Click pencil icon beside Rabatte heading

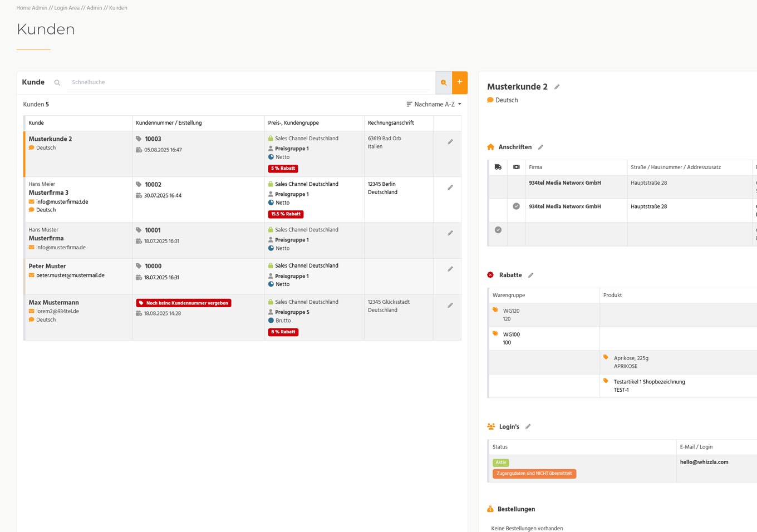530,275
